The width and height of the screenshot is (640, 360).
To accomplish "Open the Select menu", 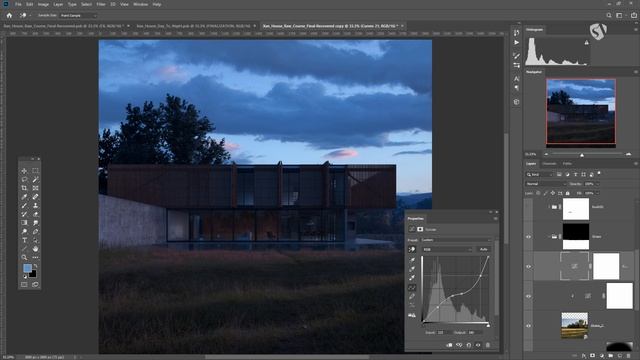I will (x=86, y=4).
